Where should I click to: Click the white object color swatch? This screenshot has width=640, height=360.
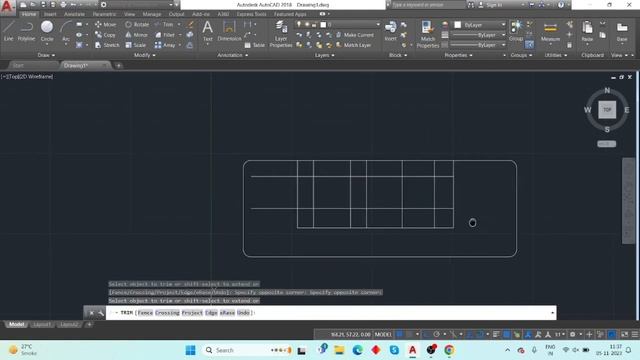[x=458, y=25]
